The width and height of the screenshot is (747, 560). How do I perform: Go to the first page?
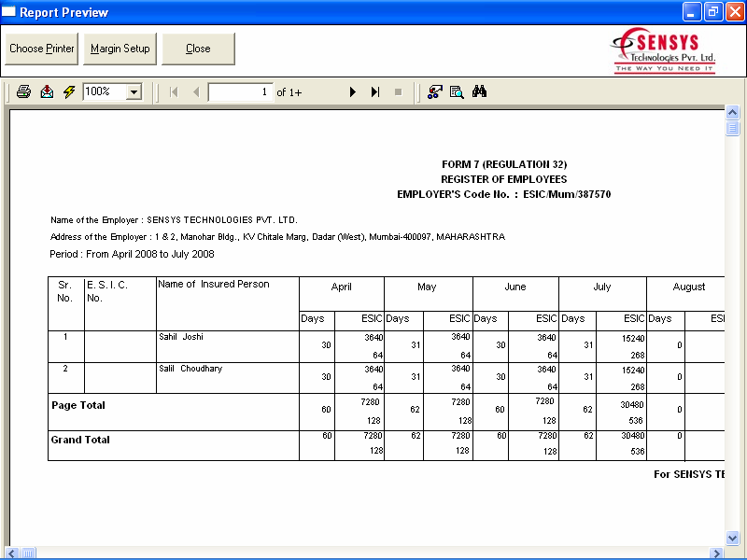coord(174,91)
